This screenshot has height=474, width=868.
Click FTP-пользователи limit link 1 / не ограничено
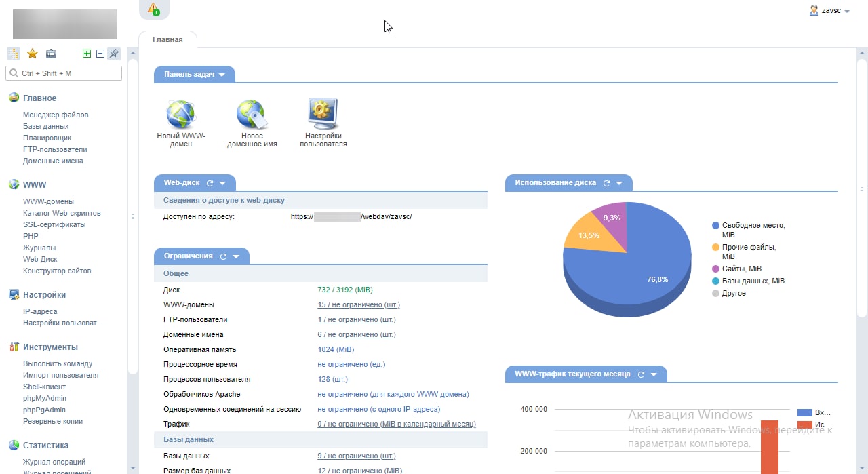[x=357, y=320]
